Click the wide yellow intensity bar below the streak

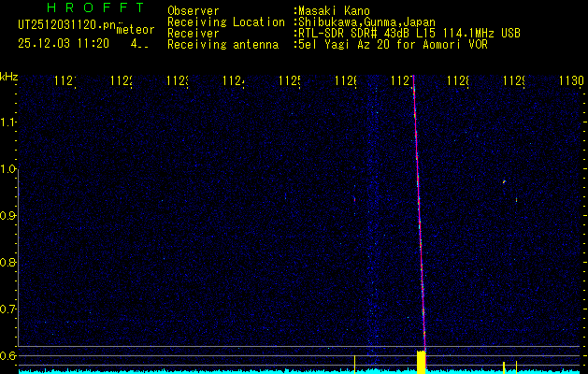(422, 362)
